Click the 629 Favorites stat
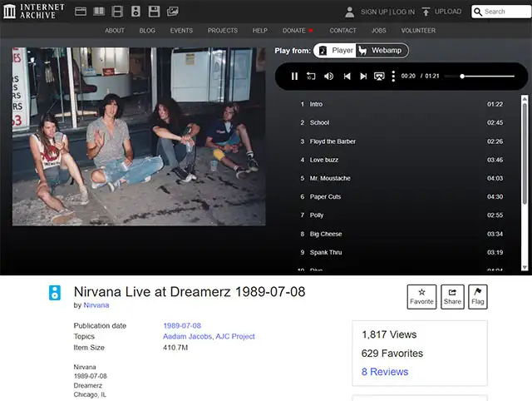The width and height of the screenshot is (532, 401). 392,354
